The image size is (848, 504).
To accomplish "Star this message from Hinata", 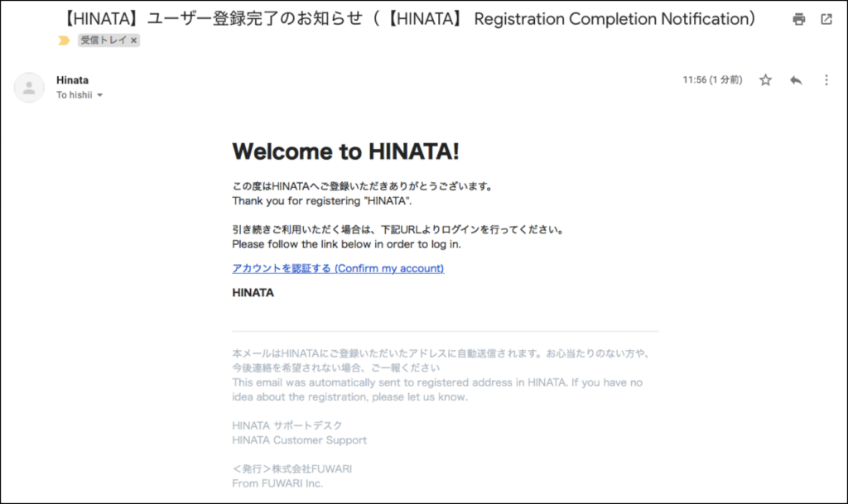I will click(765, 80).
